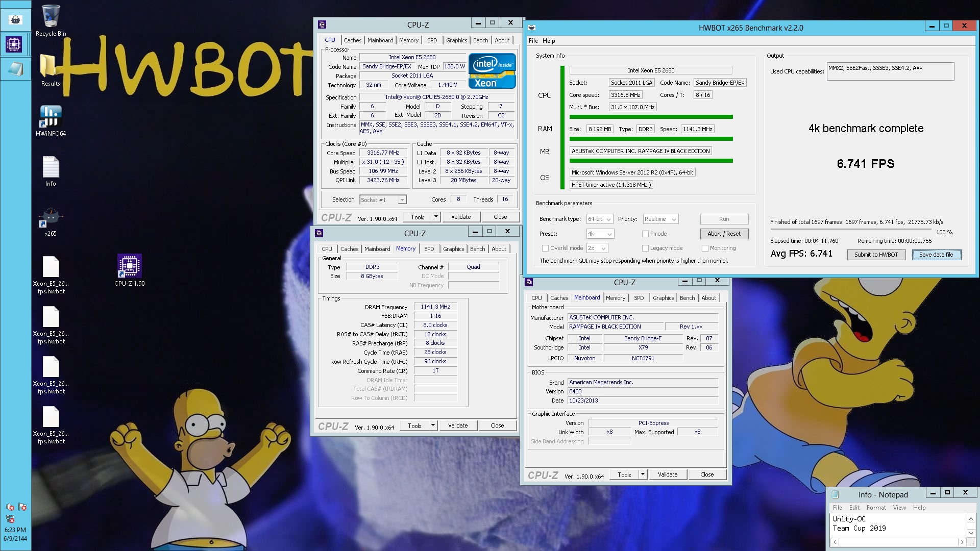Click the action center flag tray icon
Screen dimensions: 980x551
coord(22,507)
